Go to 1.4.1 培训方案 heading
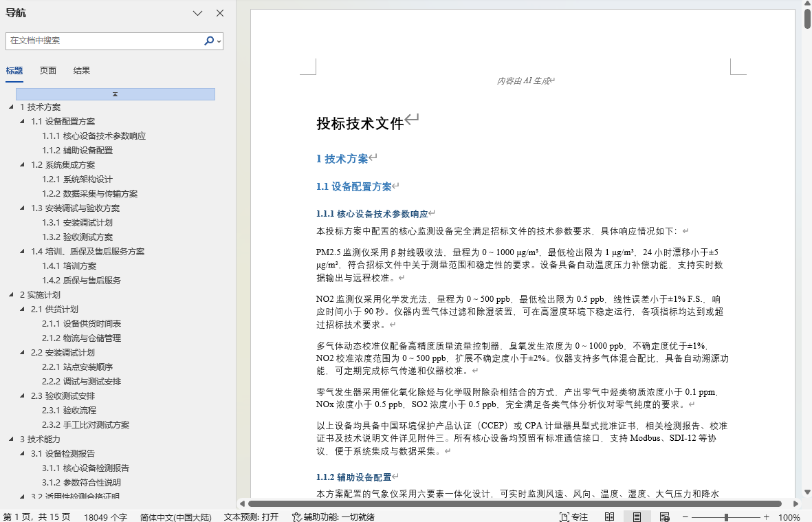The width and height of the screenshot is (812, 522). pyautogui.click(x=69, y=265)
